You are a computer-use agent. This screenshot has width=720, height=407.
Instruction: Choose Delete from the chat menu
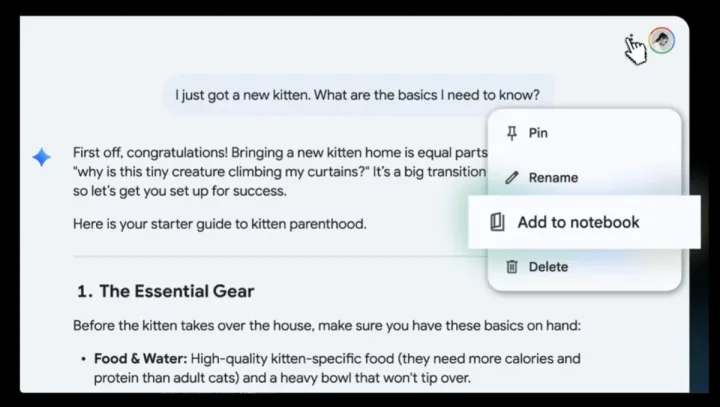[548, 267]
